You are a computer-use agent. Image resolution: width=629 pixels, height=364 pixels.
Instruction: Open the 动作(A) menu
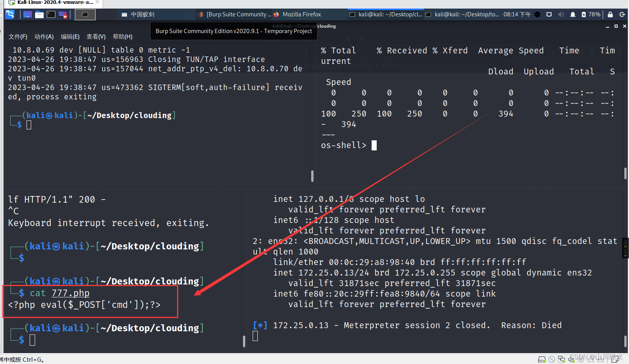click(44, 37)
